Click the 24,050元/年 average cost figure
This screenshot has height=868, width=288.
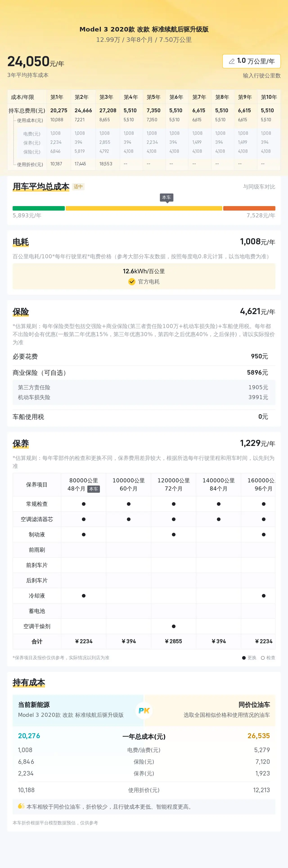[x=36, y=62]
